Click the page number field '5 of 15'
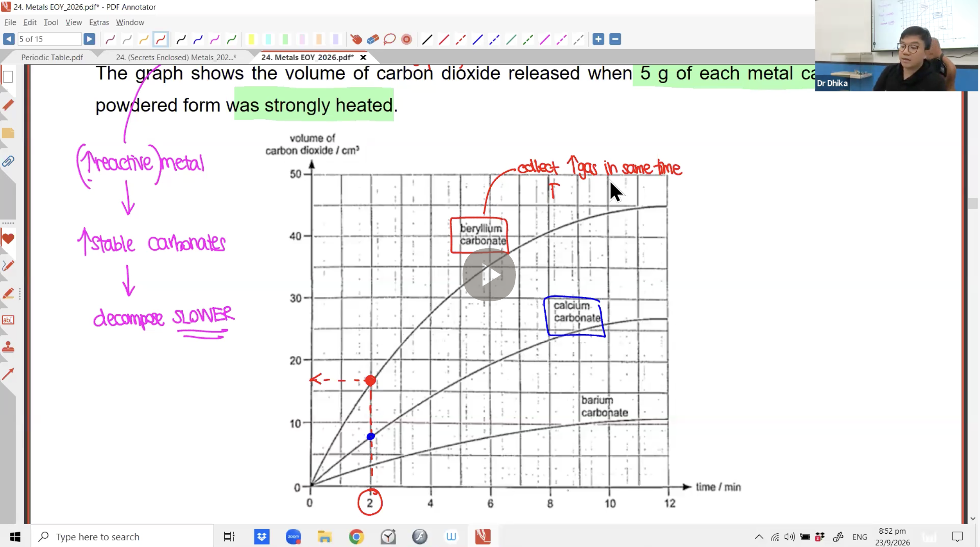This screenshot has height=547, width=980. [x=49, y=39]
